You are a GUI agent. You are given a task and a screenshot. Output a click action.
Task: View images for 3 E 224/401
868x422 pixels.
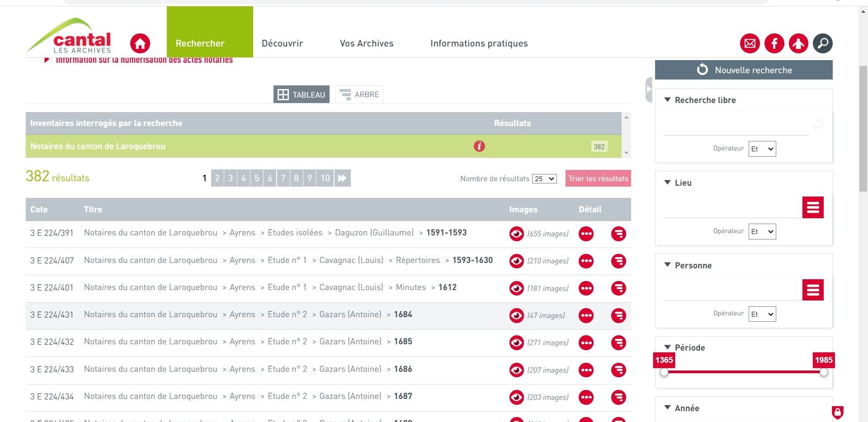tap(516, 288)
